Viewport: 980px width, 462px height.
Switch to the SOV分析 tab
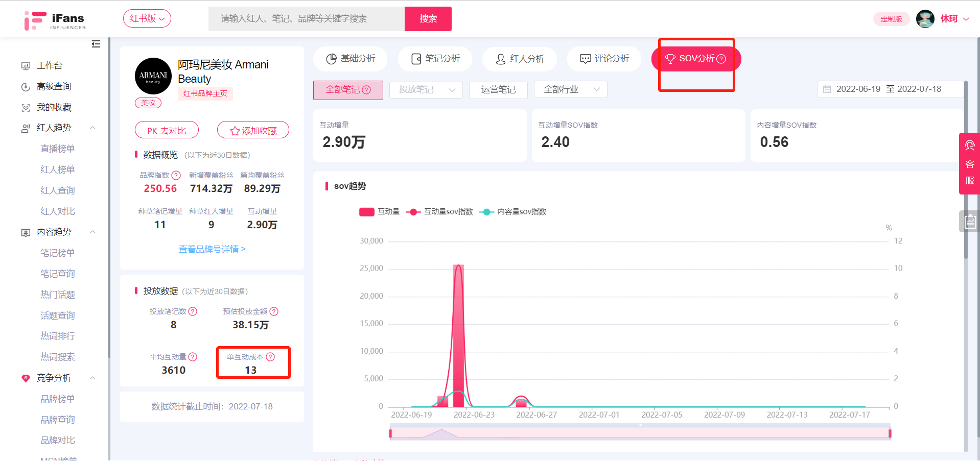[x=696, y=59]
